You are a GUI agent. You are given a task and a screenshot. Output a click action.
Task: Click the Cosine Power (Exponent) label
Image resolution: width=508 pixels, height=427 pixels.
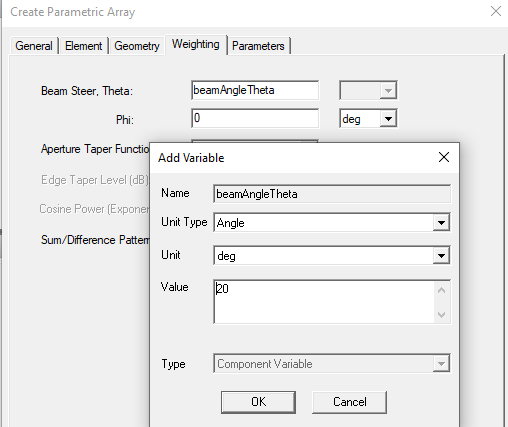pos(95,209)
